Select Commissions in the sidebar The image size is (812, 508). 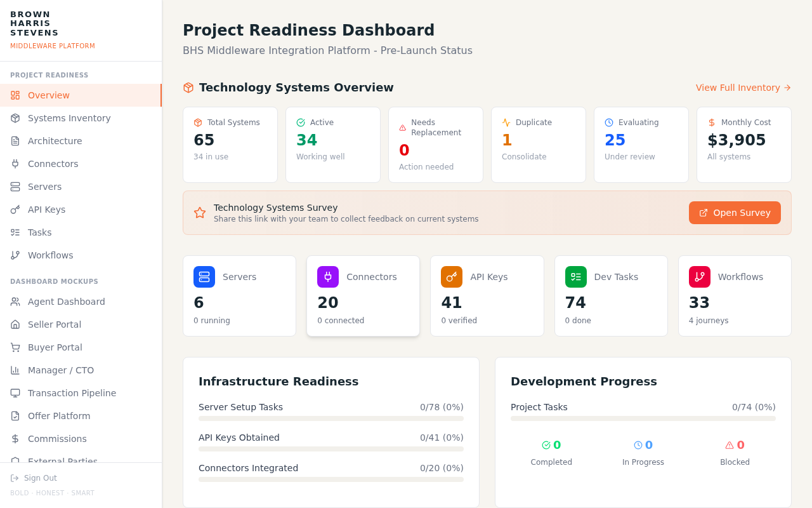click(x=57, y=439)
